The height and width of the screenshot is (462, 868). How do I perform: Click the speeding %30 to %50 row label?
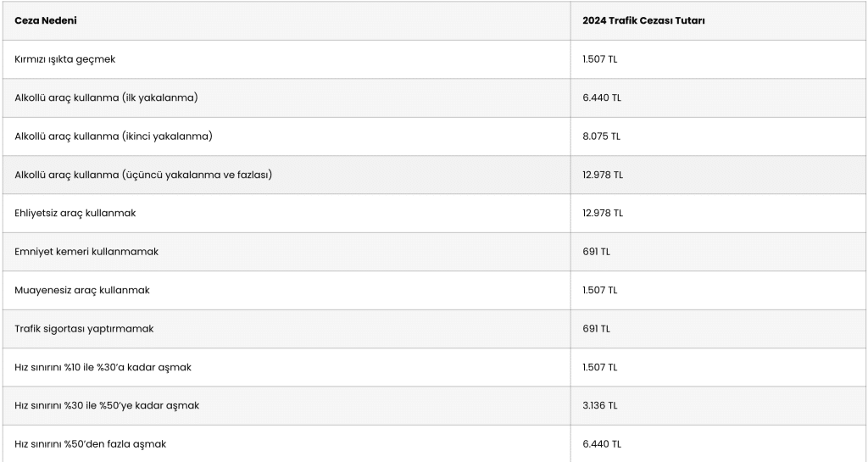click(x=107, y=405)
